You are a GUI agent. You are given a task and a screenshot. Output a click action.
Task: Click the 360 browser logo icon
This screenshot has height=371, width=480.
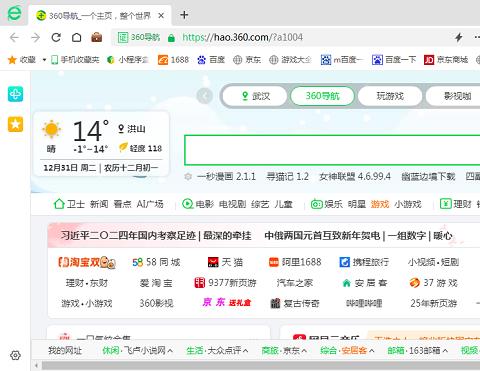tap(14, 13)
